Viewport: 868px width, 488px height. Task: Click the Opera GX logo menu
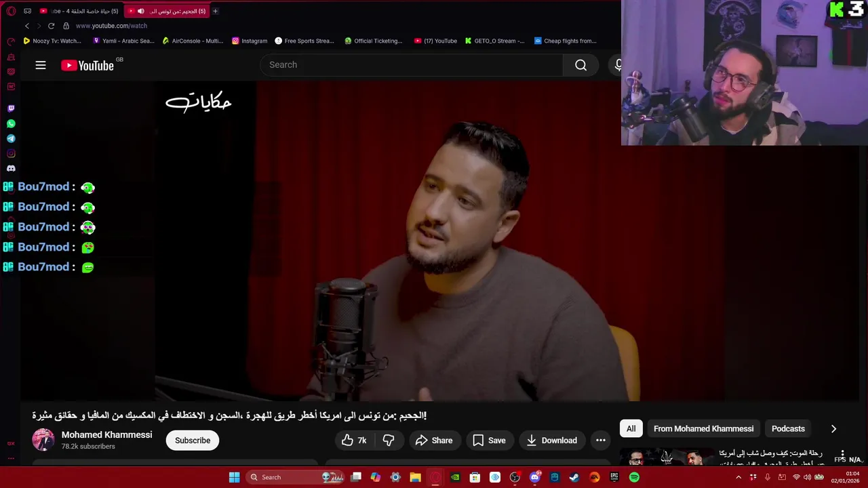click(x=11, y=11)
